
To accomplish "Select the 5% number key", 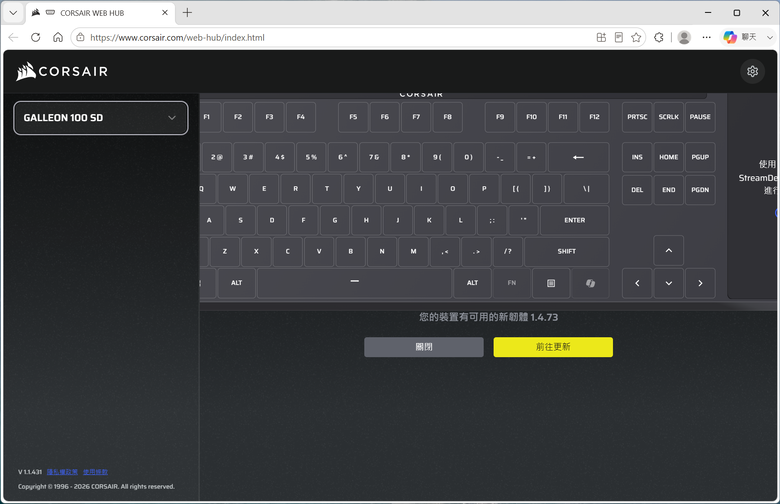I will 311,157.
